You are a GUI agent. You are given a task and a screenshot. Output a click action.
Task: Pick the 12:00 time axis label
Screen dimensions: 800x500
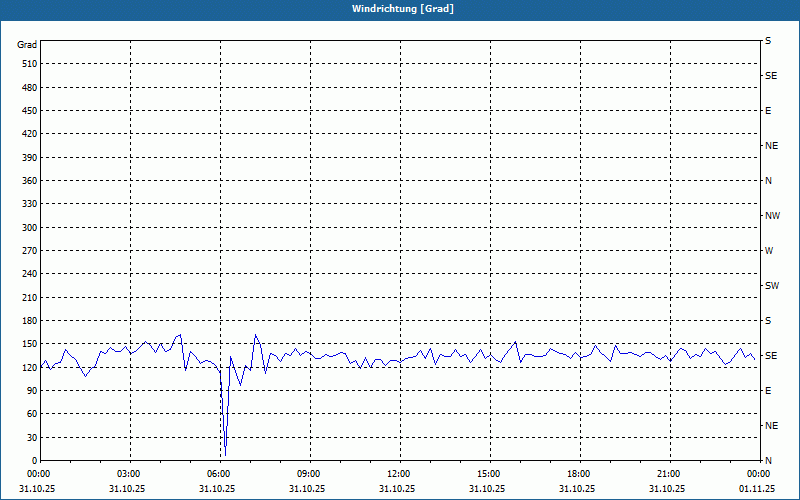click(x=397, y=474)
